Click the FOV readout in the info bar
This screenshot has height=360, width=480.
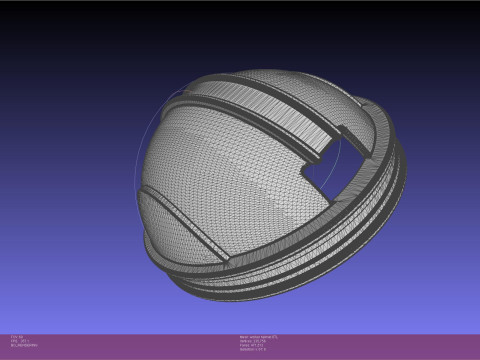tap(17, 337)
